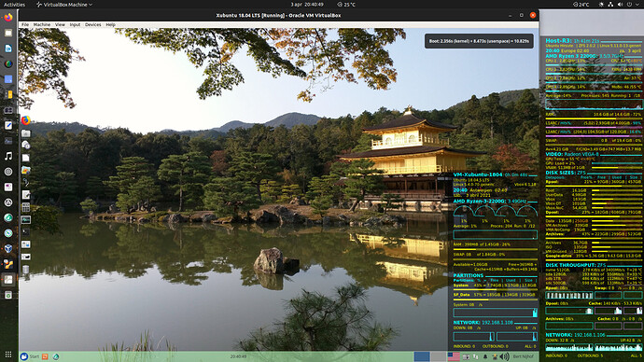Screen dimensions: 644x362
Task: Open the globe icon in the dock
Action: (x=8, y=63)
